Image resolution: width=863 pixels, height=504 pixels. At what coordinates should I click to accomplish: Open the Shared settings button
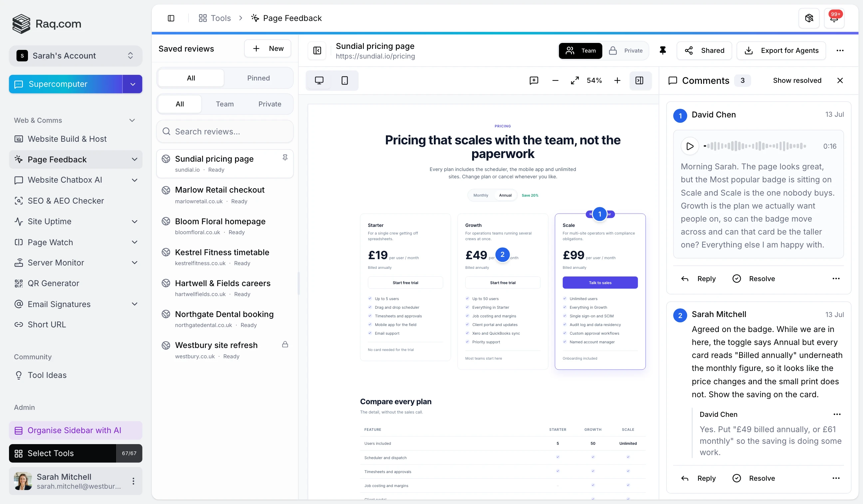(x=704, y=51)
